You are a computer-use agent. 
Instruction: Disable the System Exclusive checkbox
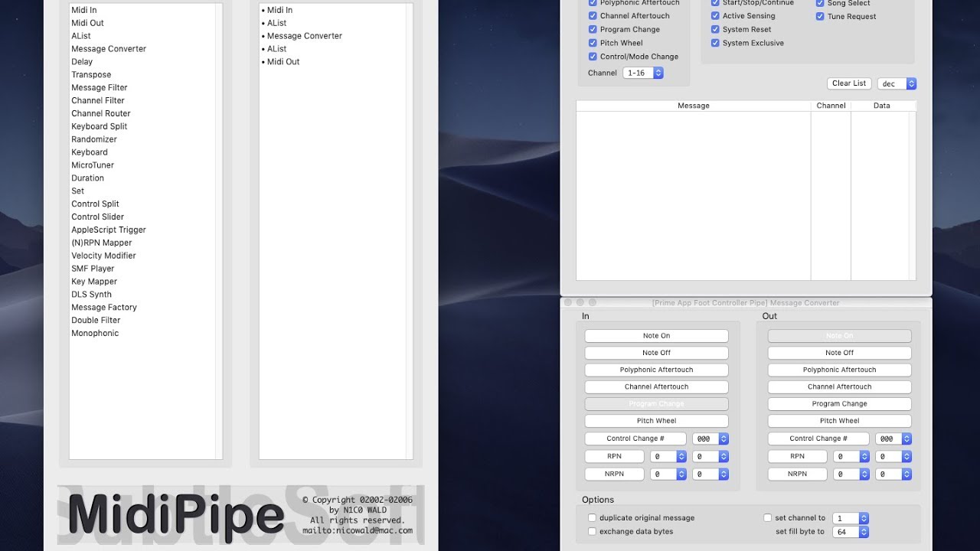tap(715, 44)
